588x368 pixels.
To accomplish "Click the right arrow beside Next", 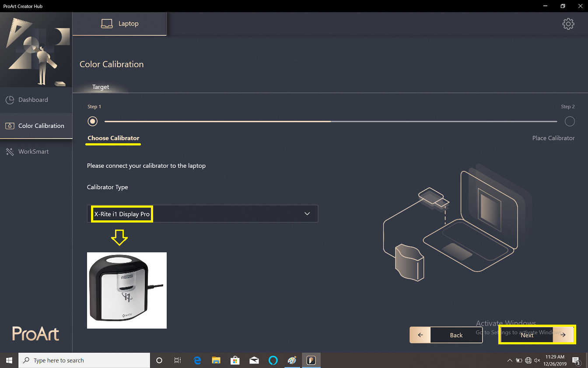I will (x=563, y=335).
